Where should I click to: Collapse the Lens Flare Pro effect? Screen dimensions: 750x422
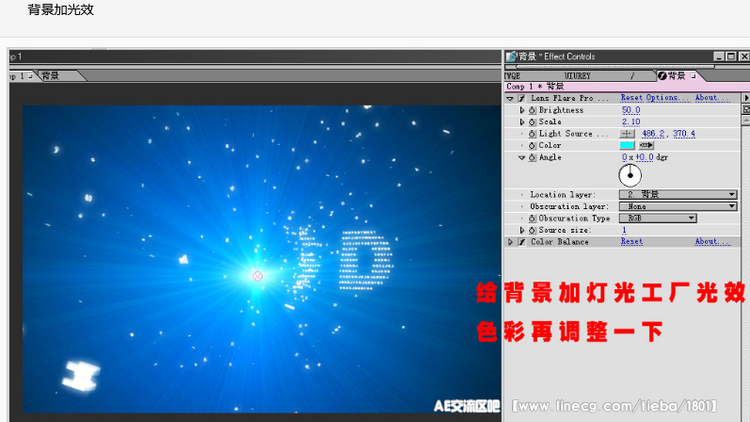[510, 99]
